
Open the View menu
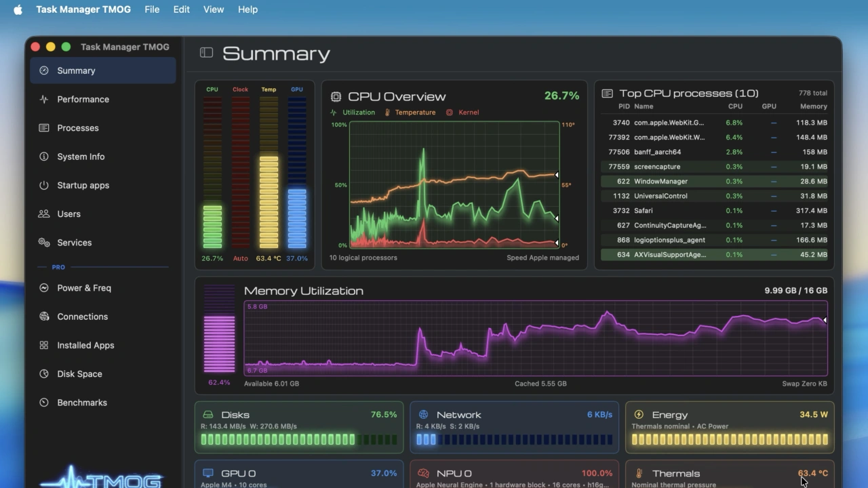coord(214,9)
